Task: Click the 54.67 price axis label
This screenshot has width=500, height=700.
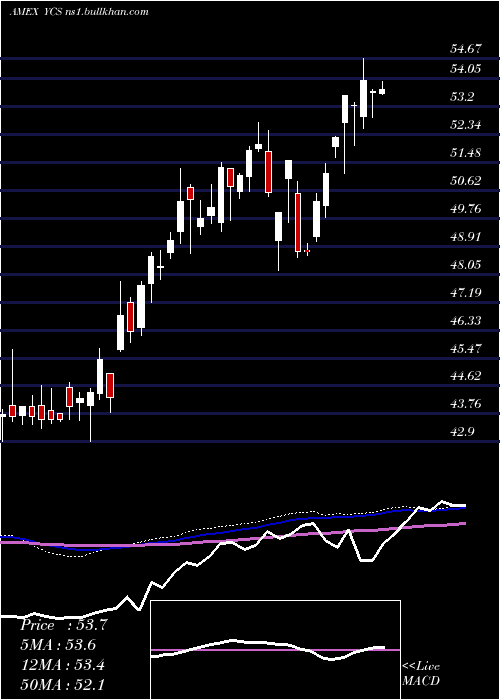Action: [466, 48]
